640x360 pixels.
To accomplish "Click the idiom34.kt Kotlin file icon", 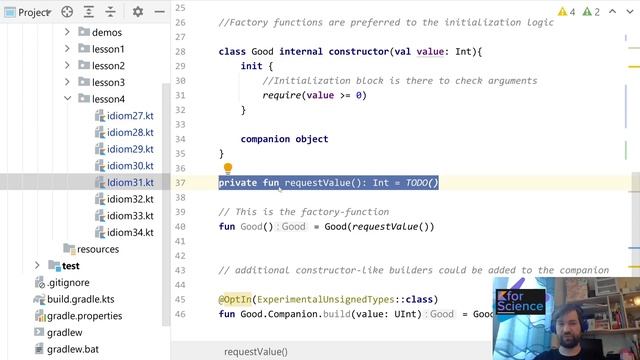I will pyautogui.click(x=100, y=232).
